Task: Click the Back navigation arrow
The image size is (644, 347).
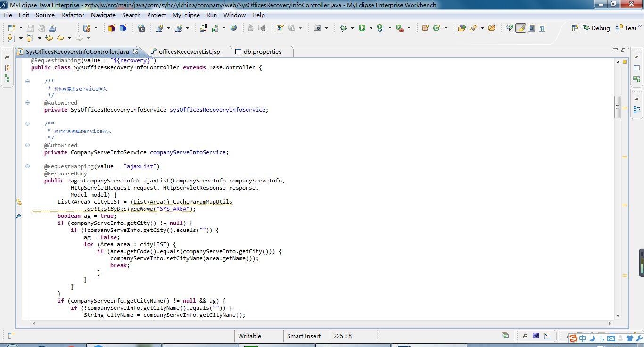Action: pos(60,38)
